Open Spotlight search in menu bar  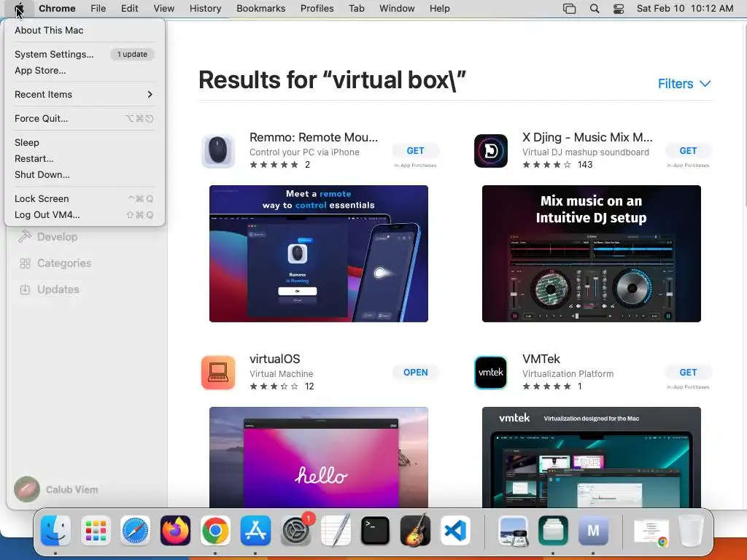595,9
